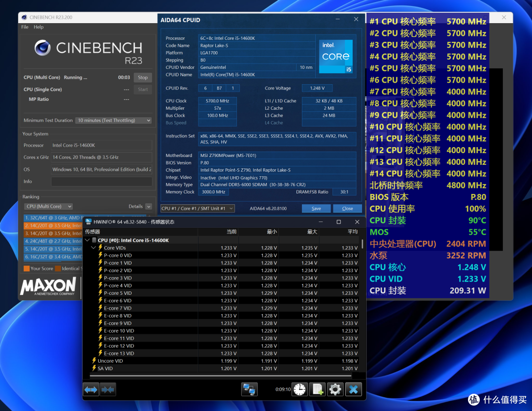Click Close in AIDA64 CPUID
Screen dimensions: 532x411
[x=347, y=208]
